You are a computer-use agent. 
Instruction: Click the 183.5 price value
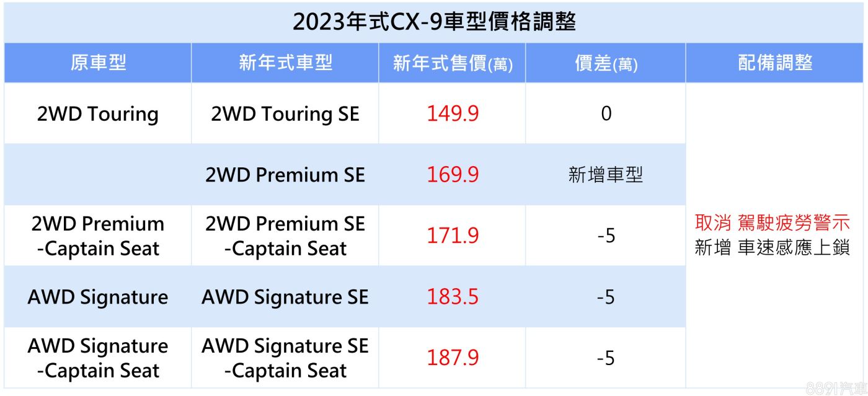point(452,297)
